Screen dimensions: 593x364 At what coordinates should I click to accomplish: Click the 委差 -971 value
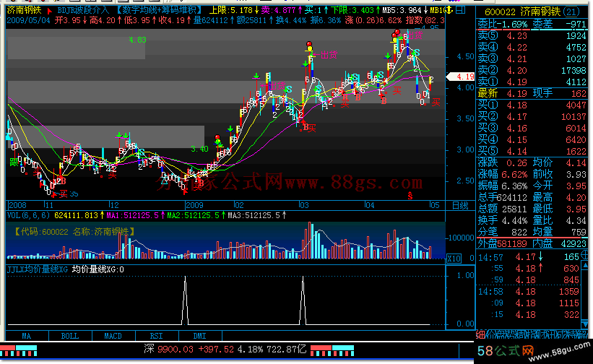pyautogui.click(x=576, y=25)
